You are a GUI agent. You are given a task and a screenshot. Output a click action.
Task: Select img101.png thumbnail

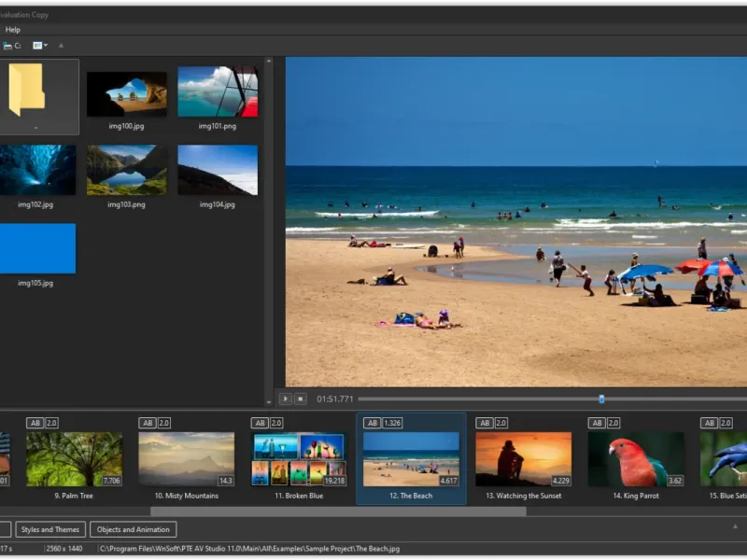point(218,91)
